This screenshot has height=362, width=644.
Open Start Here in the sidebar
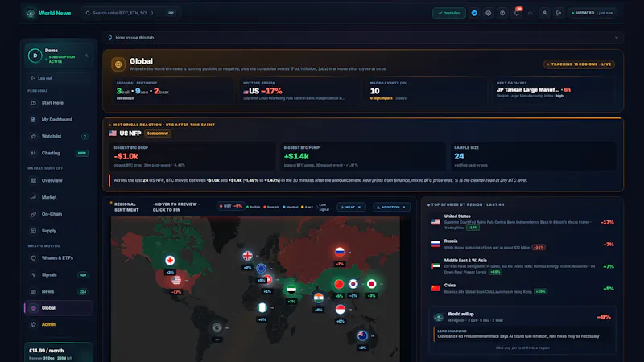pyautogui.click(x=58, y=103)
